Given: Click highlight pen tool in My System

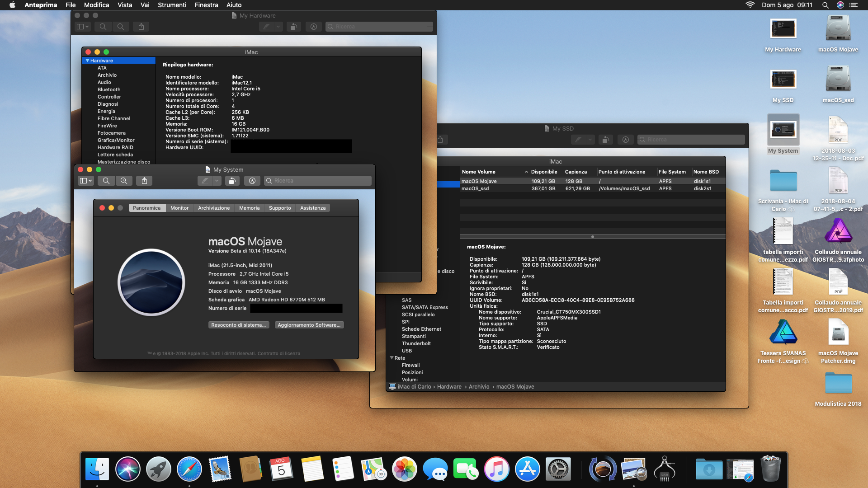Looking at the screenshot, I should point(205,181).
